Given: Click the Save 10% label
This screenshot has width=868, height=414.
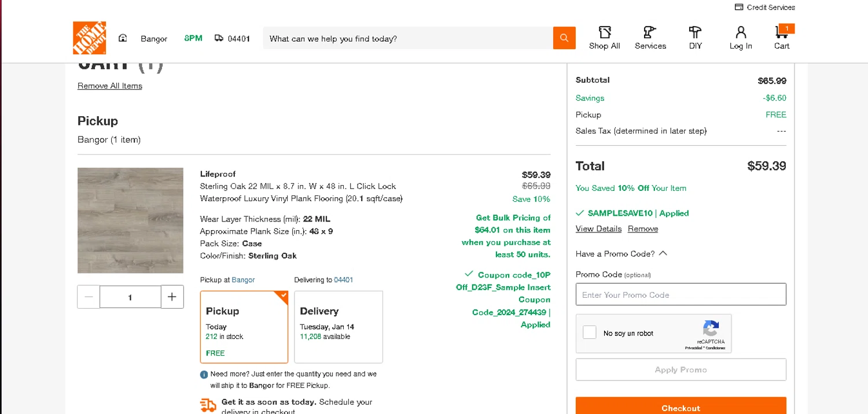Looking at the screenshot, I should (531, 199).
